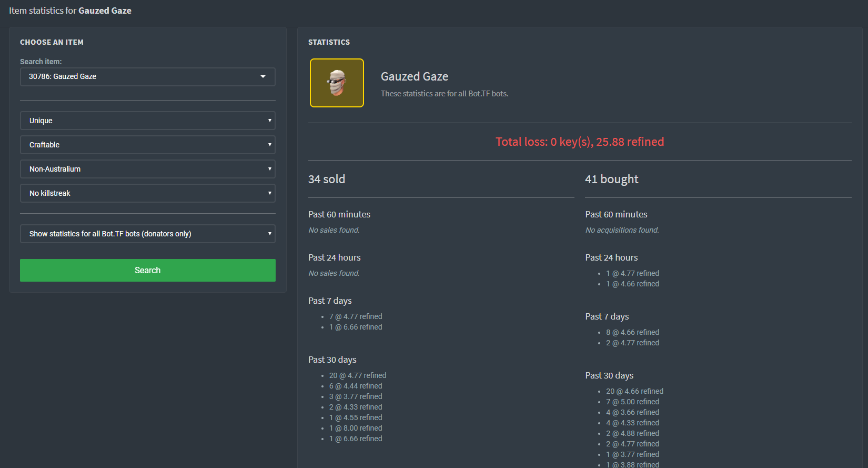The width and height of the screenshot is (868, 468).
Task: Click the bought entry 4 @ 4.33 refined
Action: 632,423
